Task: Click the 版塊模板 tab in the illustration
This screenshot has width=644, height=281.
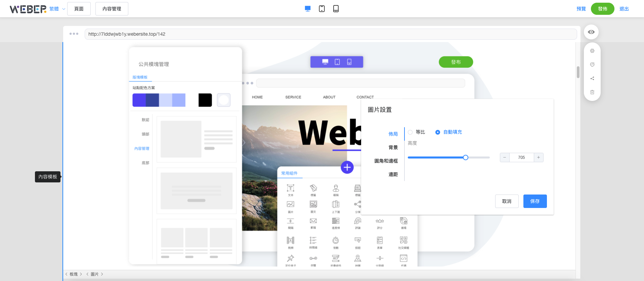Action: click(x=140, y=77)
